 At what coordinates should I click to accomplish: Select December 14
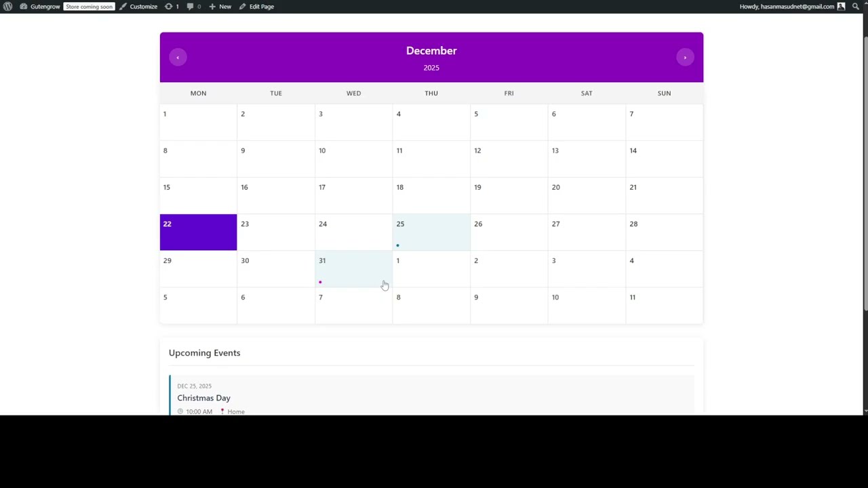[664, 159]
